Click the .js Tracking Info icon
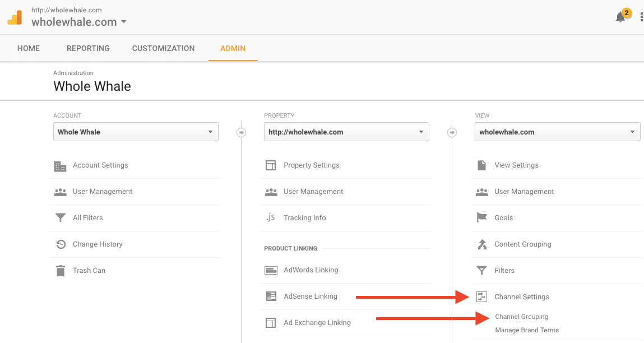644x343 pixels. (270, 217)
